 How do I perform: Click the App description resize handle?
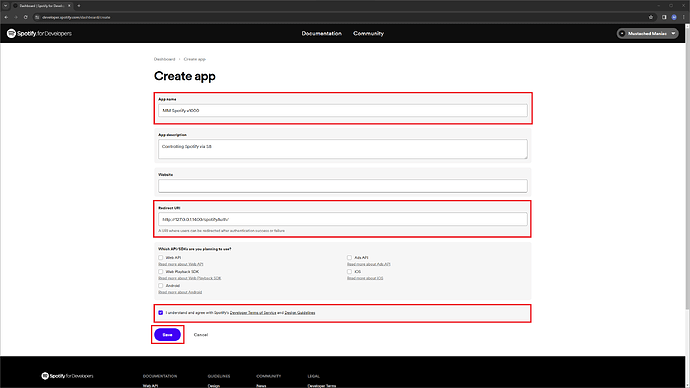click(525, 157)
